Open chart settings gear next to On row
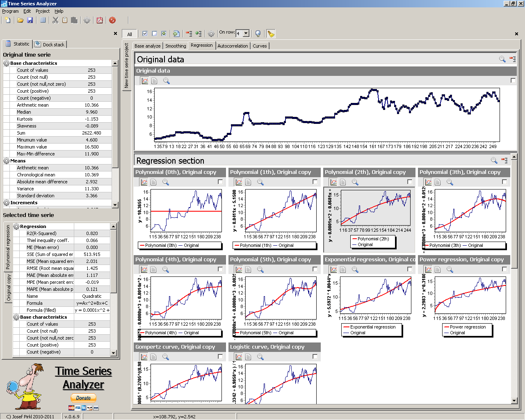This screenshot has width=525, height=420. pos(211,34)
